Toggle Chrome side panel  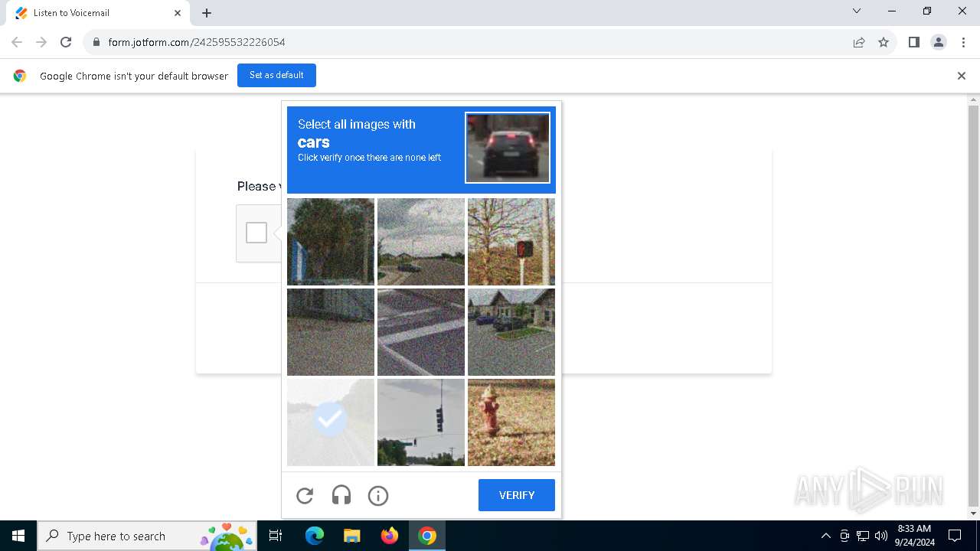click(x=914, y=42)
